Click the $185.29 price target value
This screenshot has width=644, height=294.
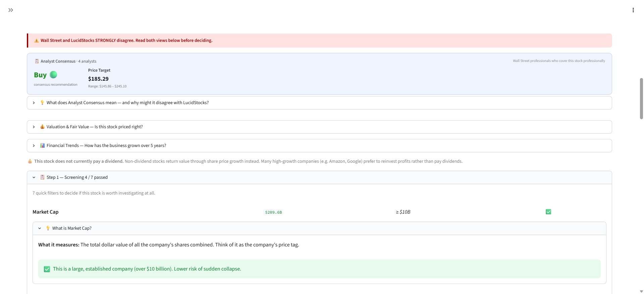pyautogui.click(x=98, y=79)
